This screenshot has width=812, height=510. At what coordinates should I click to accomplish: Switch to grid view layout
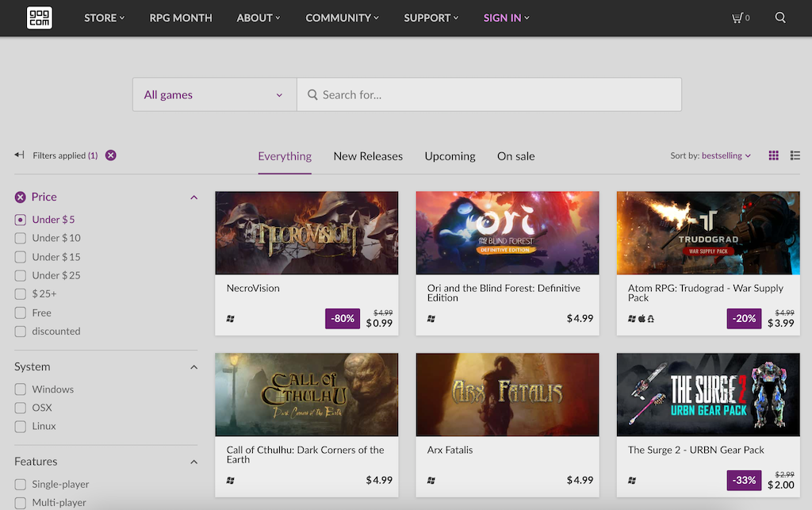point(773,155)
